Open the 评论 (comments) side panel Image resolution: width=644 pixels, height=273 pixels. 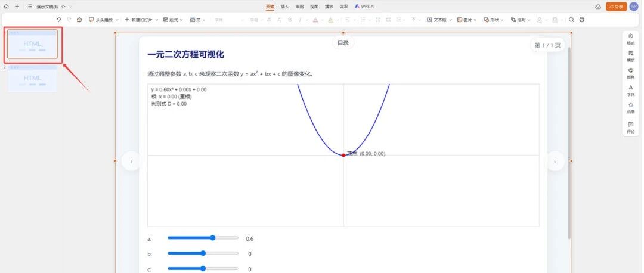631,127
